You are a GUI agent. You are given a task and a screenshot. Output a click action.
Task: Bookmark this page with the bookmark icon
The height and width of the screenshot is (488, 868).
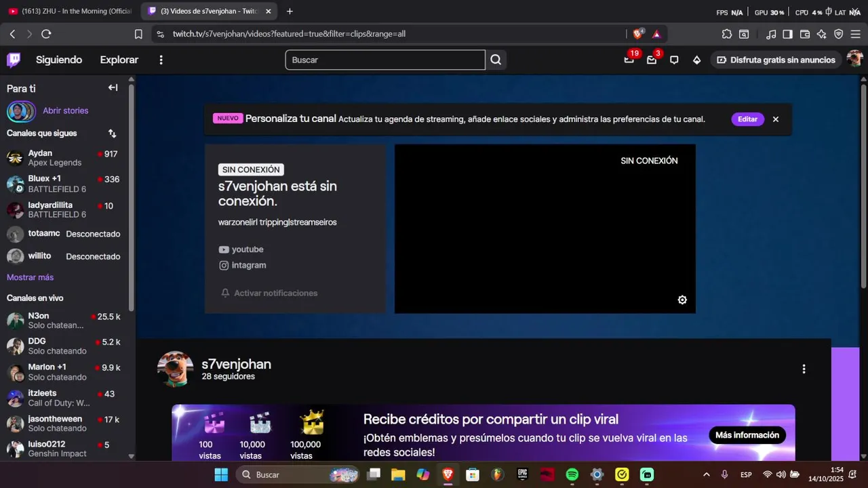138,34
